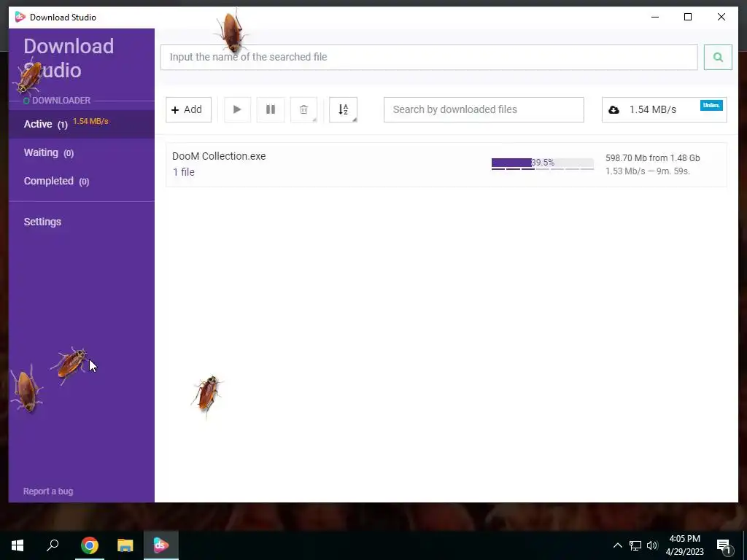Open the 1.54 MB/s speed limit box
Screen dimensions: 747x560
(x=664, y=109)
